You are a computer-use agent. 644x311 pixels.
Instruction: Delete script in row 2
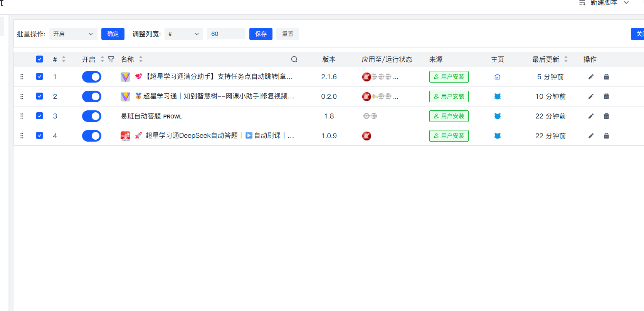pos(606,96)
